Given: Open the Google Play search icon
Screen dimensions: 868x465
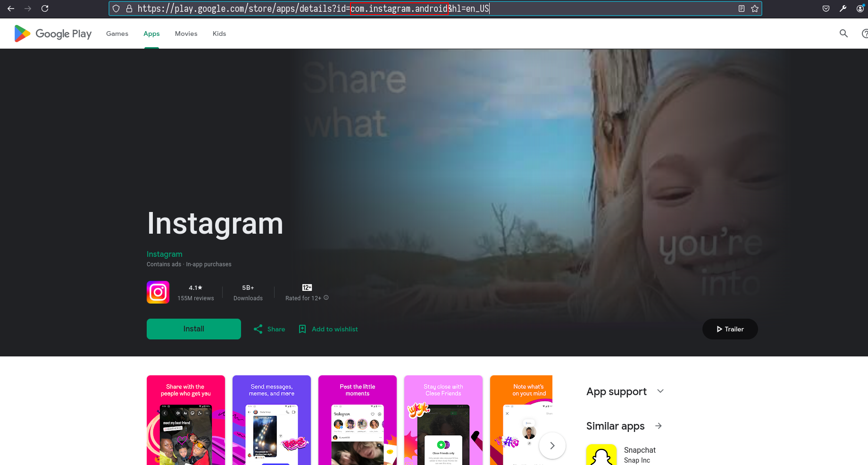Looking at the screenshot, I should pyautogui.click(x=843, y=34).
